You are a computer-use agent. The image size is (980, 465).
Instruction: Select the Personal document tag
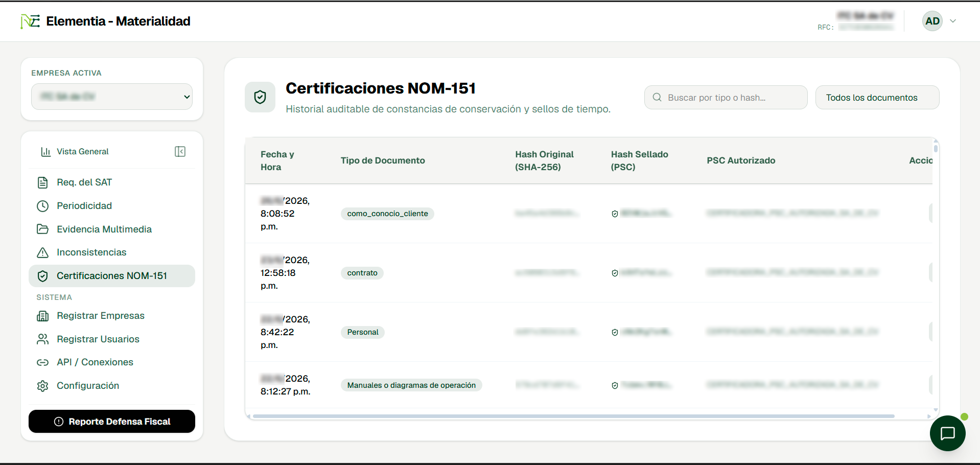(363, 332)
